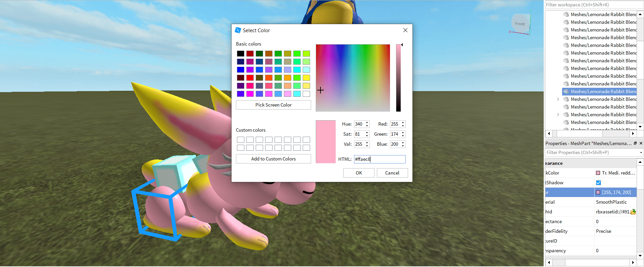The image size is (644, 267).
Task: Click the Properties scroll-up arrow
Action: 640,162
